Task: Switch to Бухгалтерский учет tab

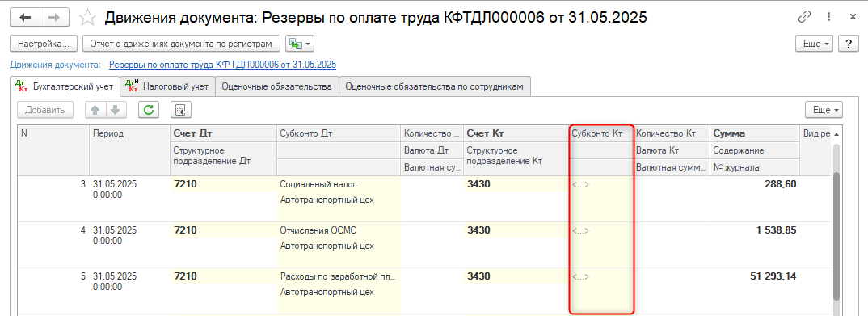Action: pos(65,86)
